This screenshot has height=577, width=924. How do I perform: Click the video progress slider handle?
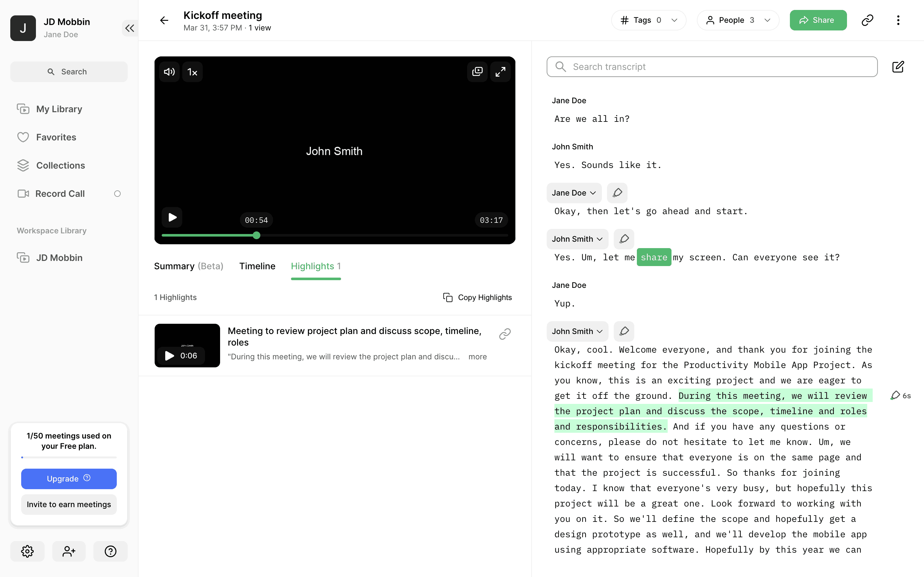(x=257, y=236)
